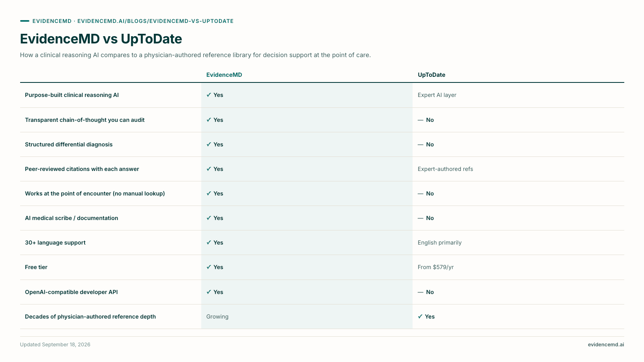This screenshot has height=362, width=644.
Task: Click the 'EvidenceMD vs UpToDate' title
Action: pos(101,39)
